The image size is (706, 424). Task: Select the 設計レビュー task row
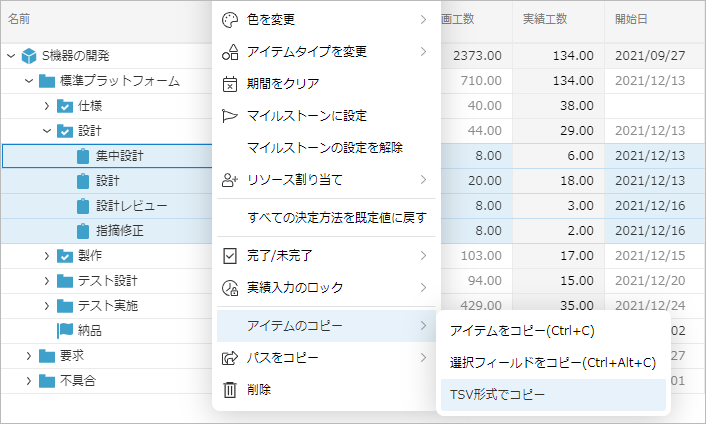pyautogui.click(x=131, y=205)
